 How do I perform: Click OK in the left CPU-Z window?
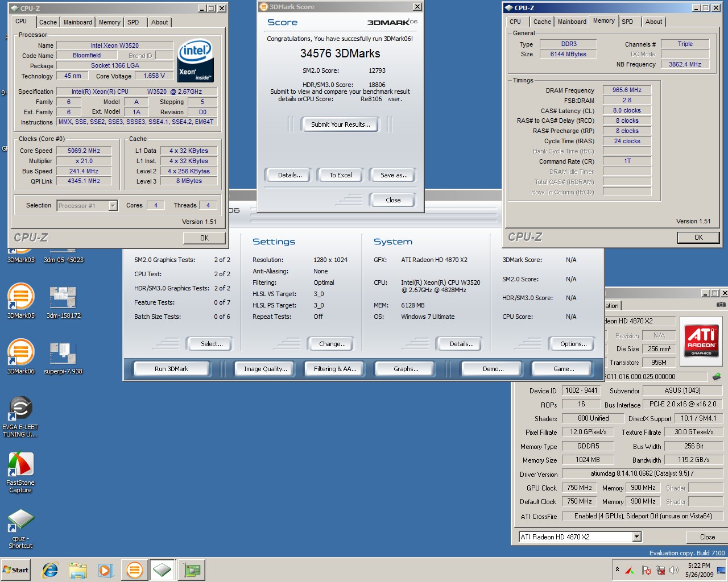pos(204,238)
